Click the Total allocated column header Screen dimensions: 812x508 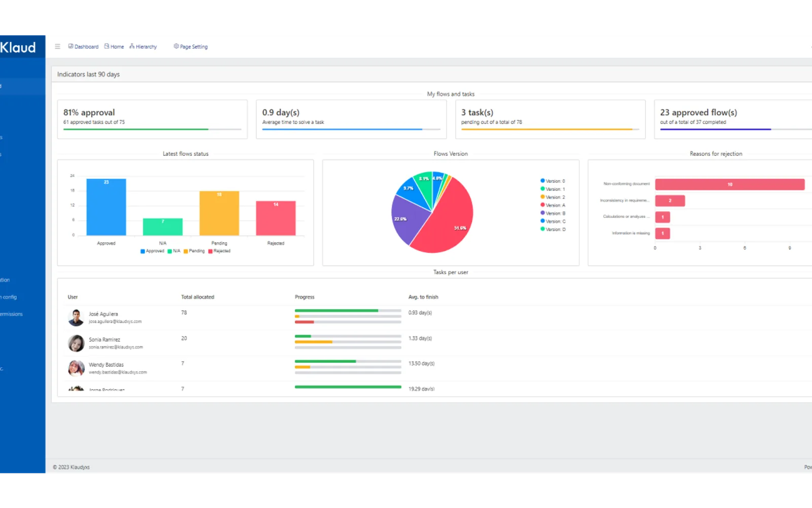pyautogui.click(x=197, y=297)
